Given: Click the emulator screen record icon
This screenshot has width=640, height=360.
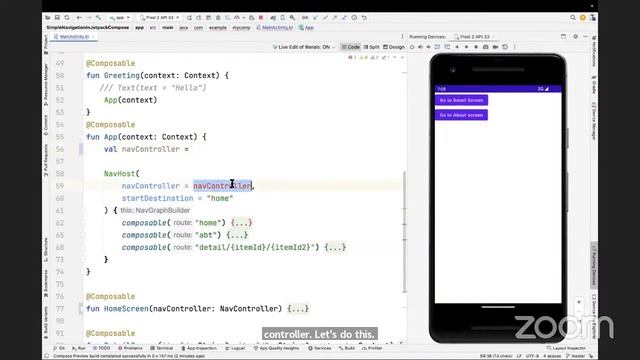Looking at the screenshot, I should 495,47.
